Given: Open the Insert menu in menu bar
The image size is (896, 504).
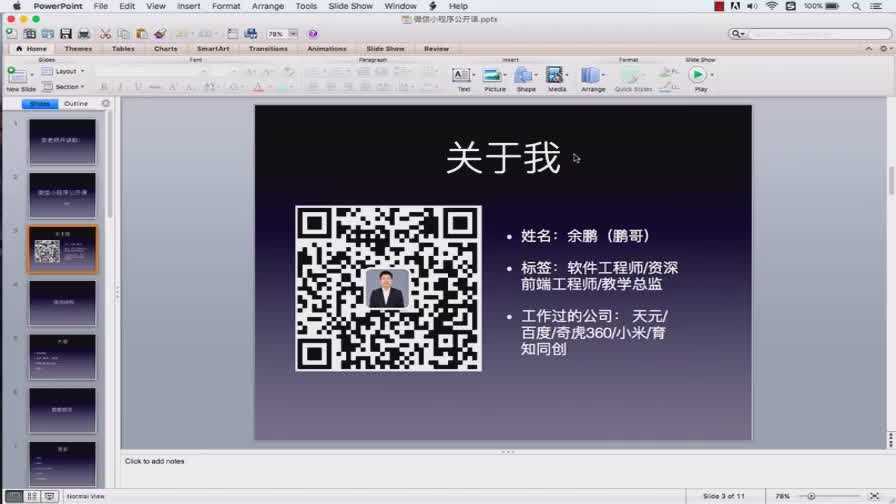Looking at the screenshot, I should click(x=189, y=6).
